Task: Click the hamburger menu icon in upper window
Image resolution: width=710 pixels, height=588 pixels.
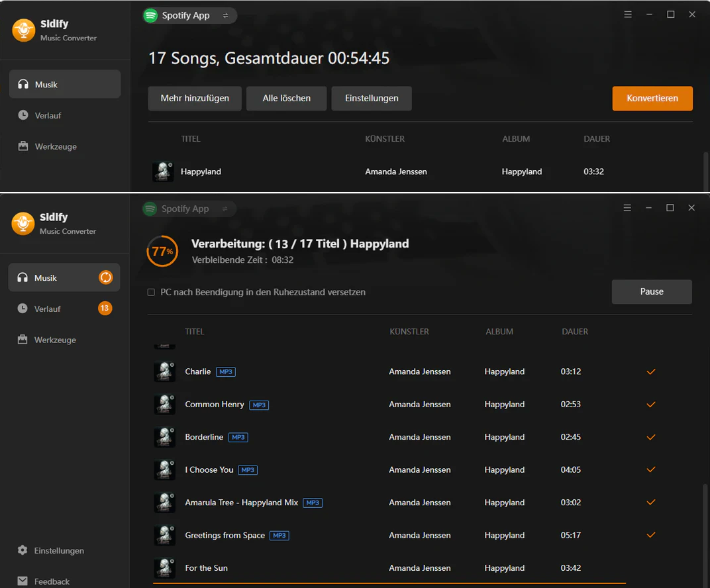Action: (x=628, y=15)
